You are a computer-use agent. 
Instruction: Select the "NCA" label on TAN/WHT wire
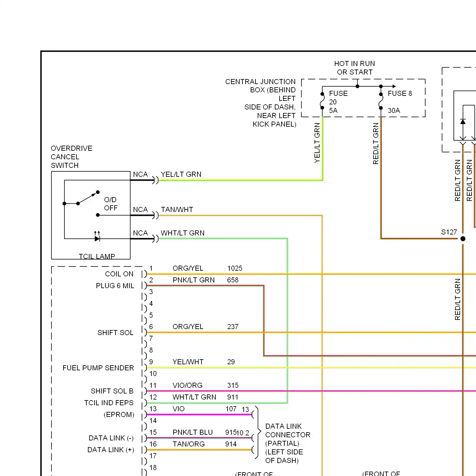click(x=140, y=209)
